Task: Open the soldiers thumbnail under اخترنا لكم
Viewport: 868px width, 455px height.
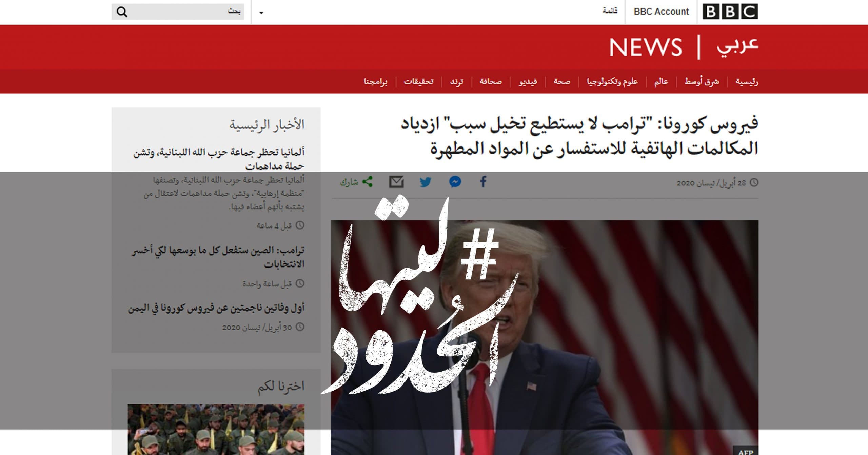Action: 216,429
